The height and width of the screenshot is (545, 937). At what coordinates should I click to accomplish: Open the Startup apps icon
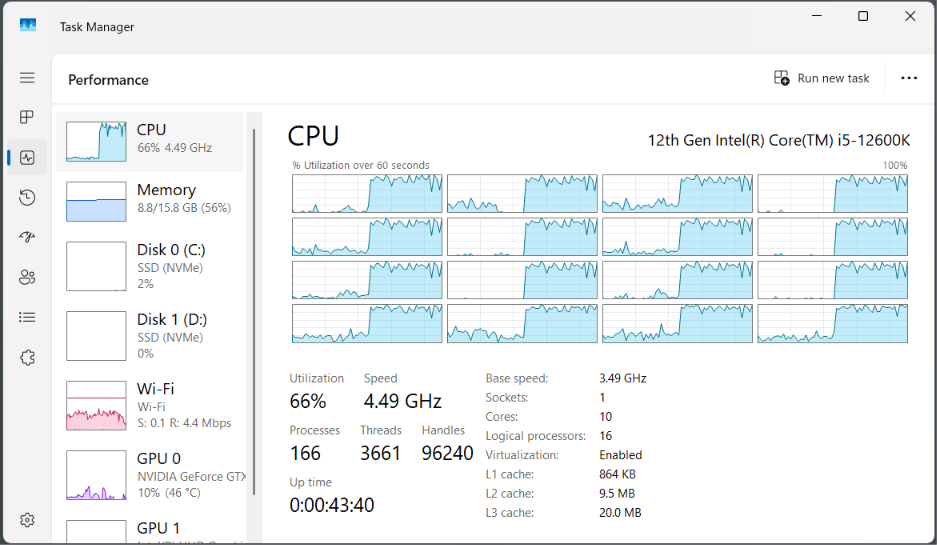(x=27, y=237)
